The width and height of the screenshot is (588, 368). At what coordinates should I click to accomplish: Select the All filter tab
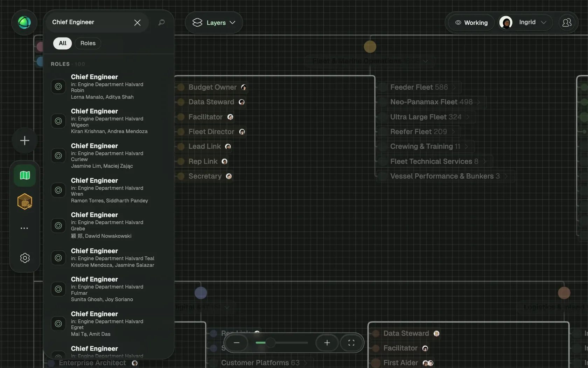tap(62, 43)
